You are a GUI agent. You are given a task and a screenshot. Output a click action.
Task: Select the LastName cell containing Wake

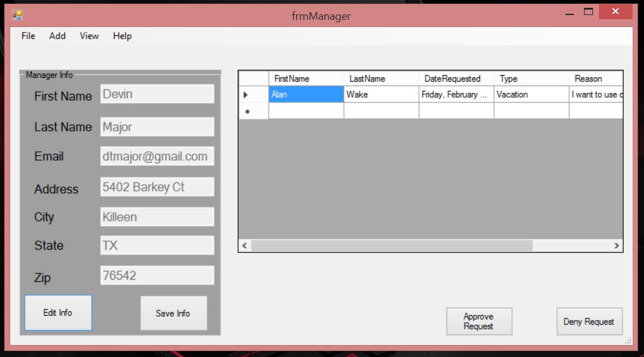tap(381, 94)
